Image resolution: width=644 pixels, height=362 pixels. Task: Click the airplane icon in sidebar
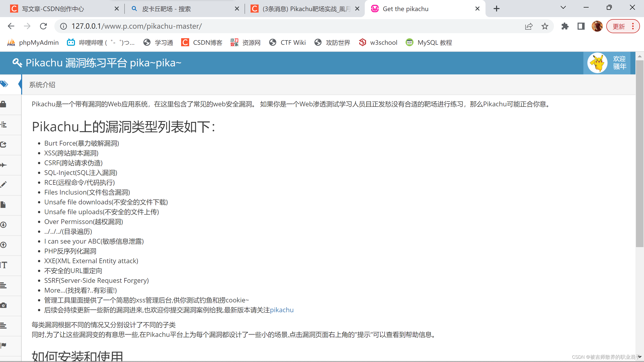tap(4, 165)
